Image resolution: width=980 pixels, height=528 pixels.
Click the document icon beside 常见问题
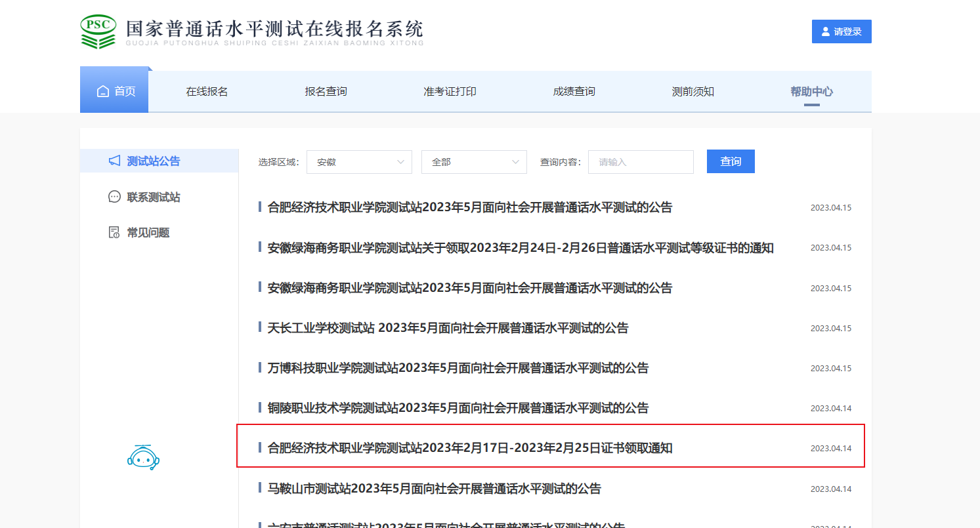pyautogui.click(x=114, y=233)
